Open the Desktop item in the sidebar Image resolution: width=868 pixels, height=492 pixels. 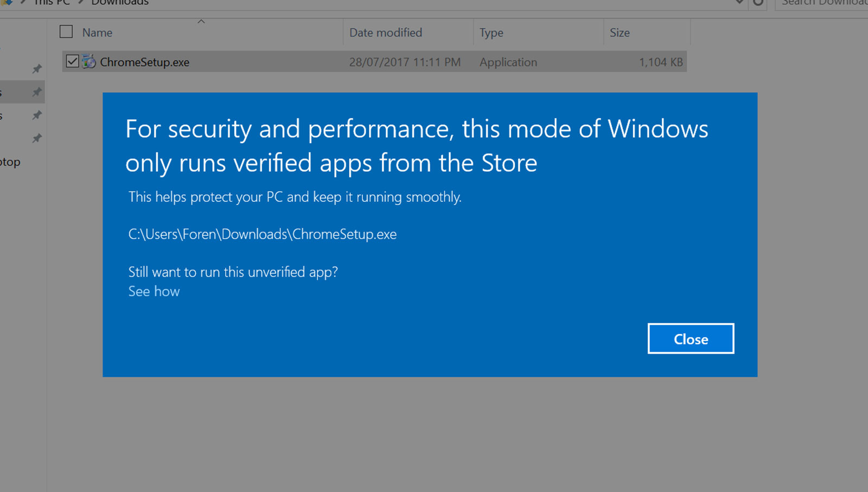click(x=10, y=162)
